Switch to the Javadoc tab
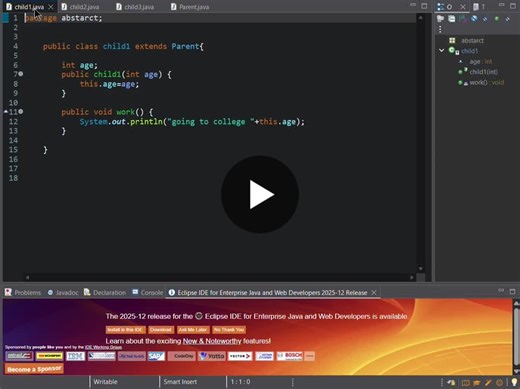The width and height of the screenshot is (520, 389). pos(63,292)
